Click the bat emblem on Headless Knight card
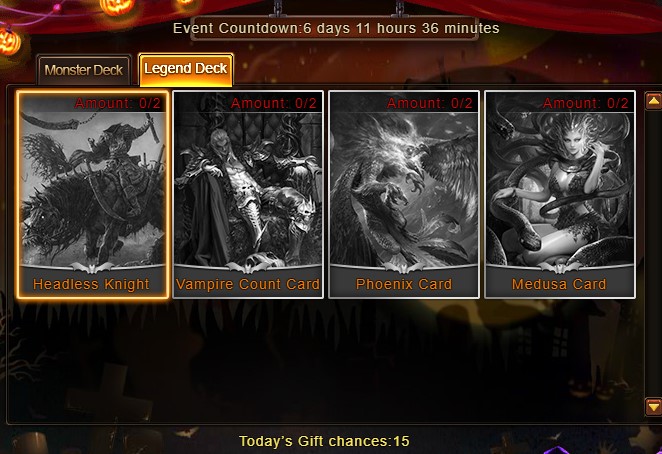Image resolution: width=662 pixels, height=454 pixels. pos(92,267)
